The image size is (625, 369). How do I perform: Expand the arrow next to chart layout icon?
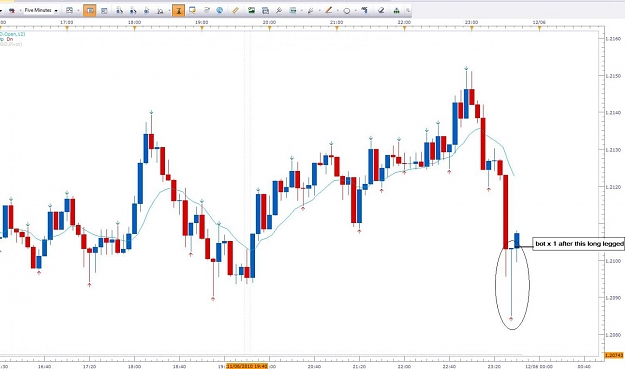[x=78, y=11]
